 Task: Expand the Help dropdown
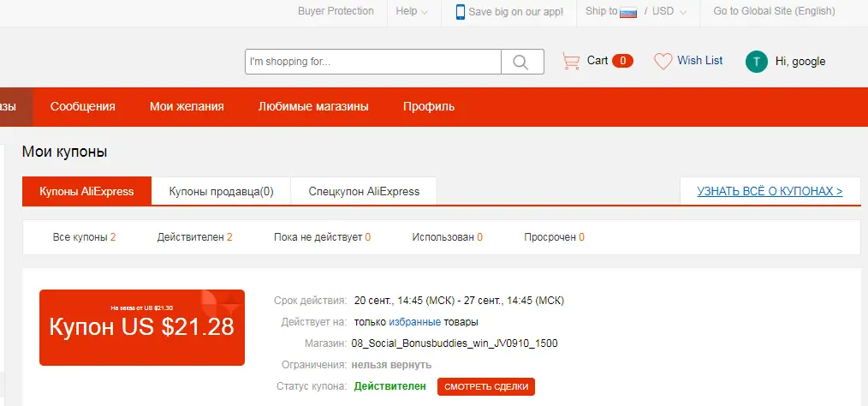tap(411, 11)
